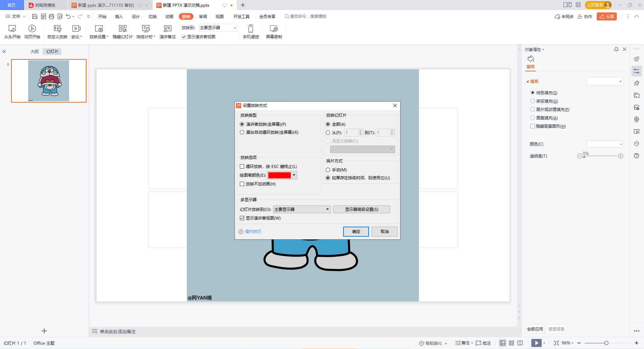Open the 视图 ribbon tab
This screenshot has height=349, width=644.
pos(220,16)
